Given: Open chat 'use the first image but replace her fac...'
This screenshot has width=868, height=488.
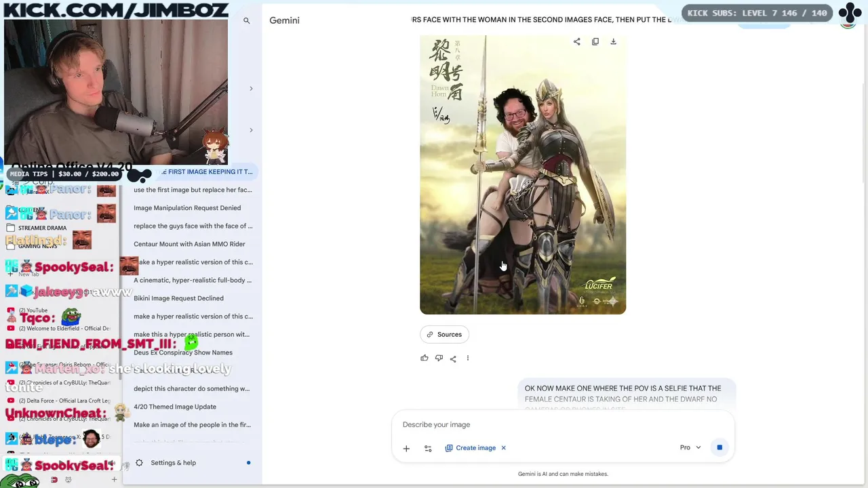Looking at the screenshot, I should coord(193,190).
